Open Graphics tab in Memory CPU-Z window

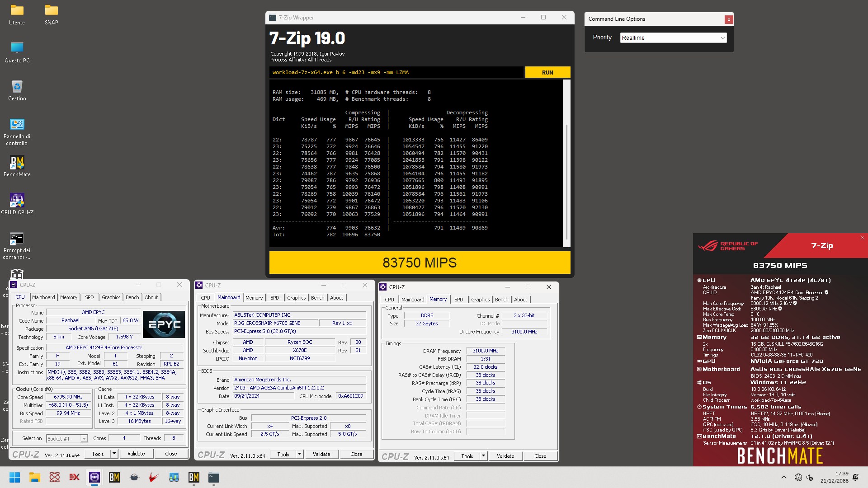pyautogui.click(x=480, y=300)
